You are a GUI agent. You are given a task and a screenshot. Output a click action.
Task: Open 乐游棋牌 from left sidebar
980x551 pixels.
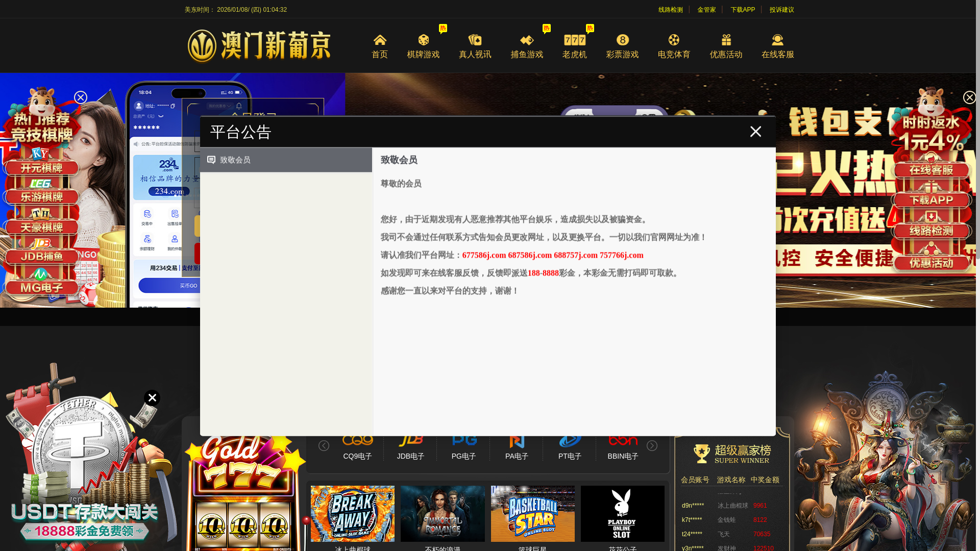click(41, 197)
